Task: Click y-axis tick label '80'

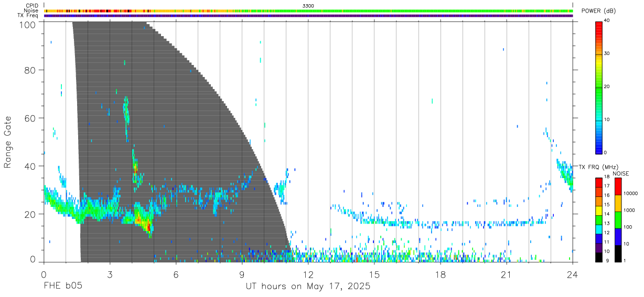Action: click(x=30, y=70)
